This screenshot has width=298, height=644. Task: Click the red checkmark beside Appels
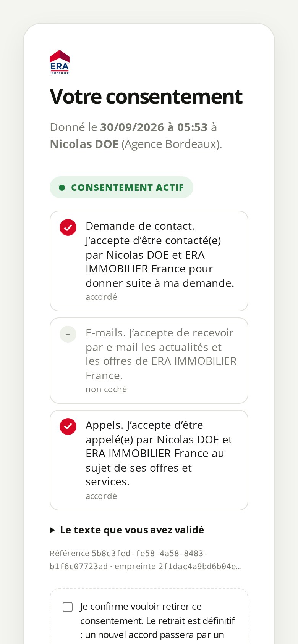coord(68,427)
